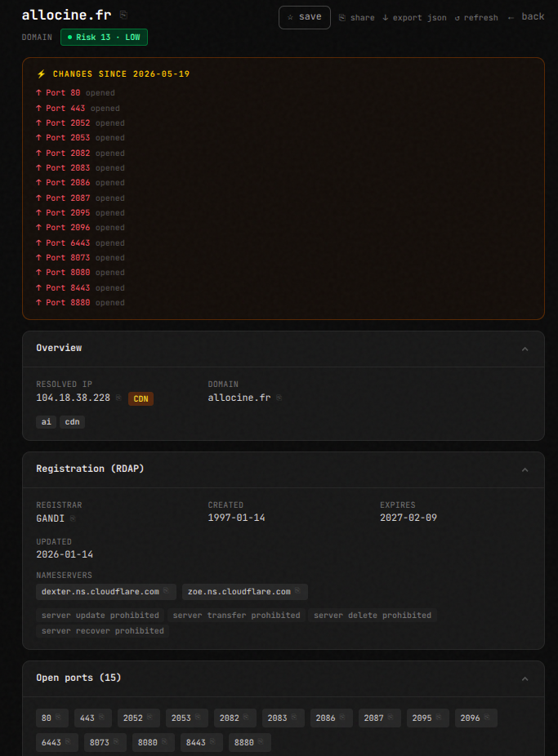Click 'server transfer prohibited' status
Viewport: 558px width, 756px height.
click(x=236, y=616)
